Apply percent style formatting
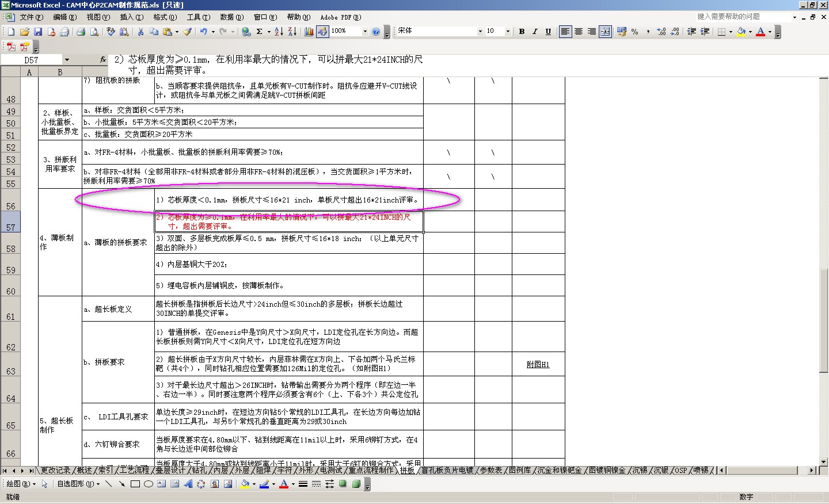The height and width of the screenshot is (504, 829). click(x=634, y=32)
